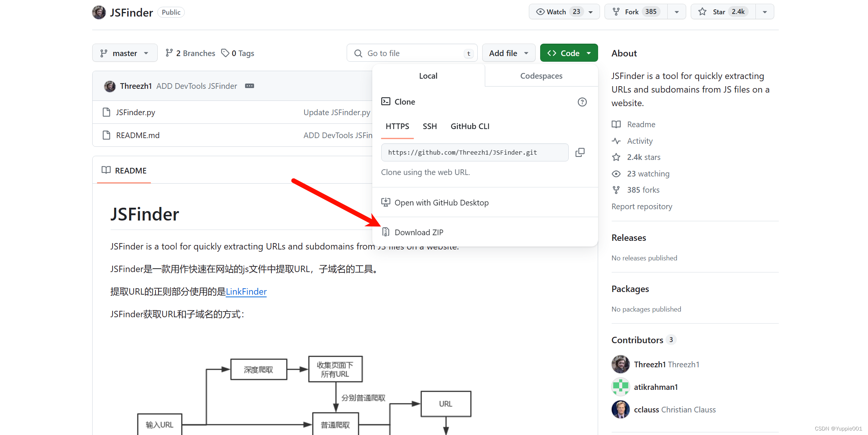Expand the master branch dropdown
This screenshot has width=868, height=435.
click(x=125, y=53)
